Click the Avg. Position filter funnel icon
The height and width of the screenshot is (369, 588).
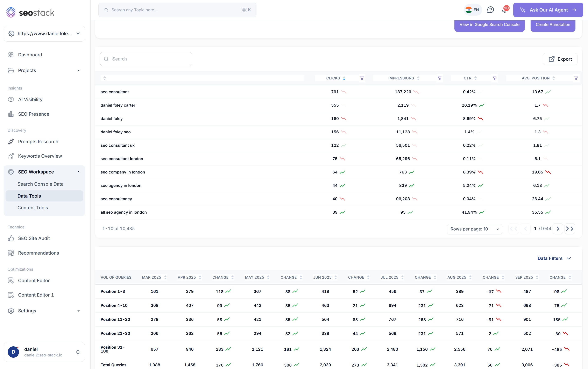coord(576,78)
